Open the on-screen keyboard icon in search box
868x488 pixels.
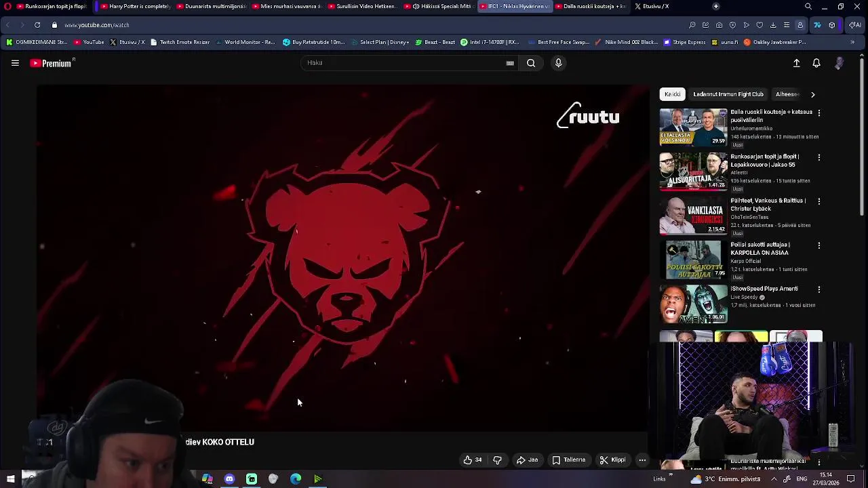click(x=510, y=63)
